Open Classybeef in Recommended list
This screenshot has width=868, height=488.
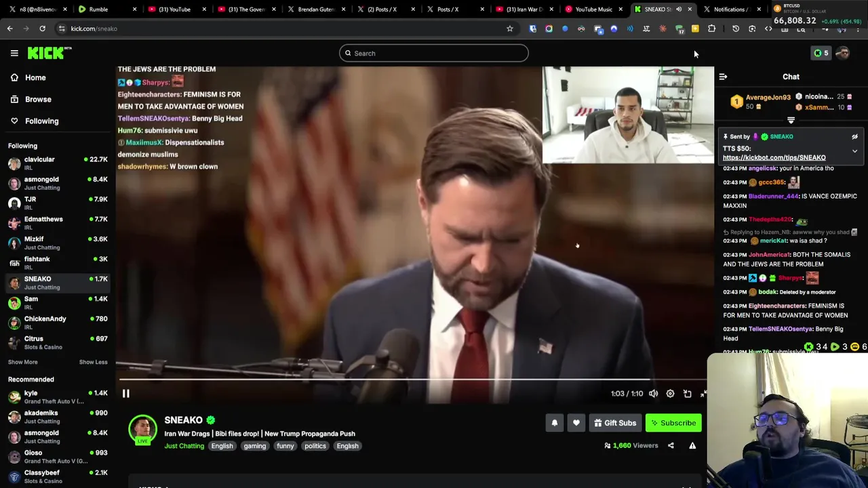[58, 476]
